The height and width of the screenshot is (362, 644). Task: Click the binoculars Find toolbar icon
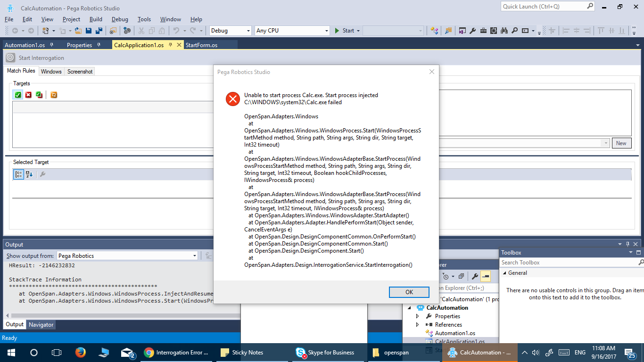504,31
